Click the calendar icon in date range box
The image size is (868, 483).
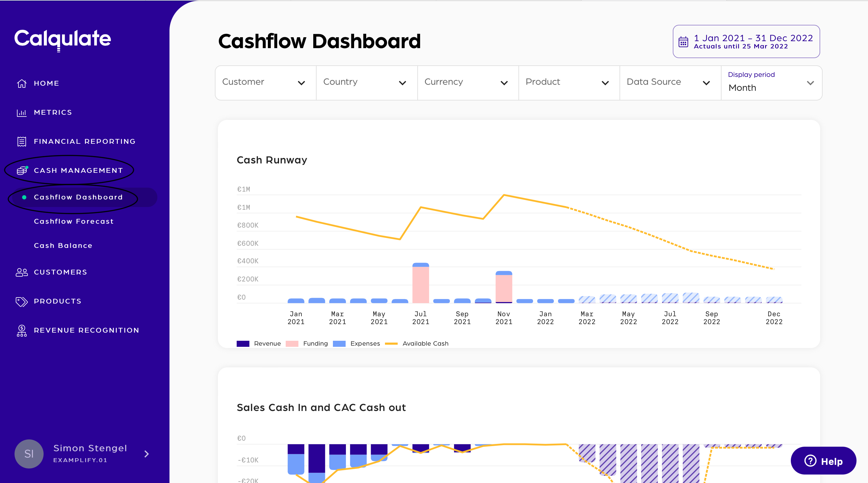[683, 42]
